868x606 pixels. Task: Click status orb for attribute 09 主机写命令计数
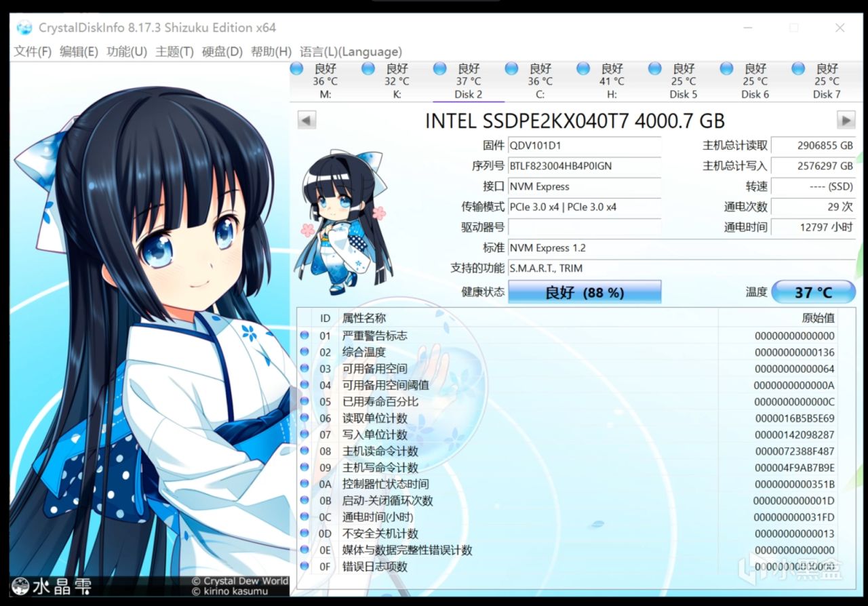coord(304,468)
